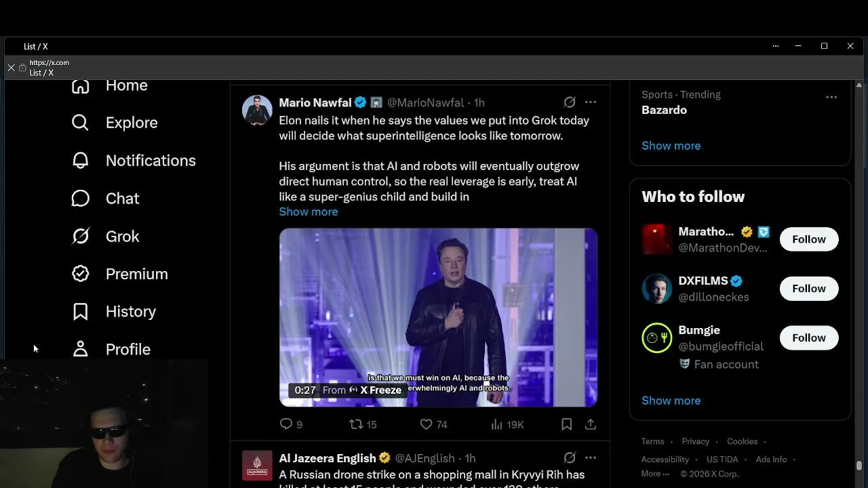View analytics showing 19K views
868x488 pixels.
point(507,424)
